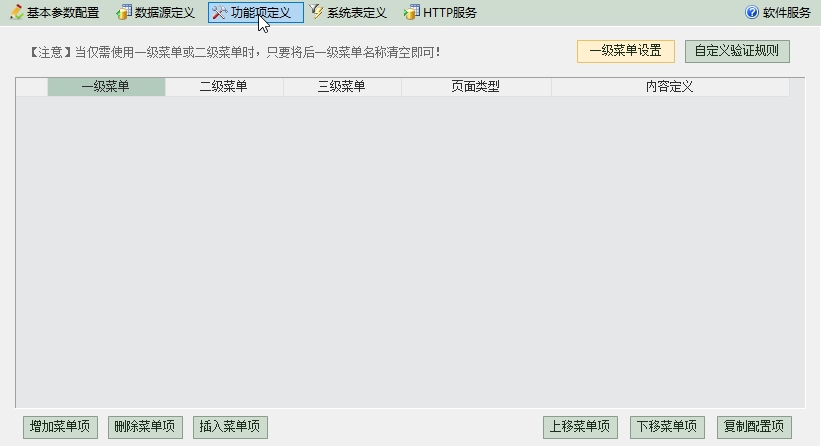The width and height of the screenshot is (821, 446).
Task: Click the 一级菜单设置 button
Action: point(626,51)
